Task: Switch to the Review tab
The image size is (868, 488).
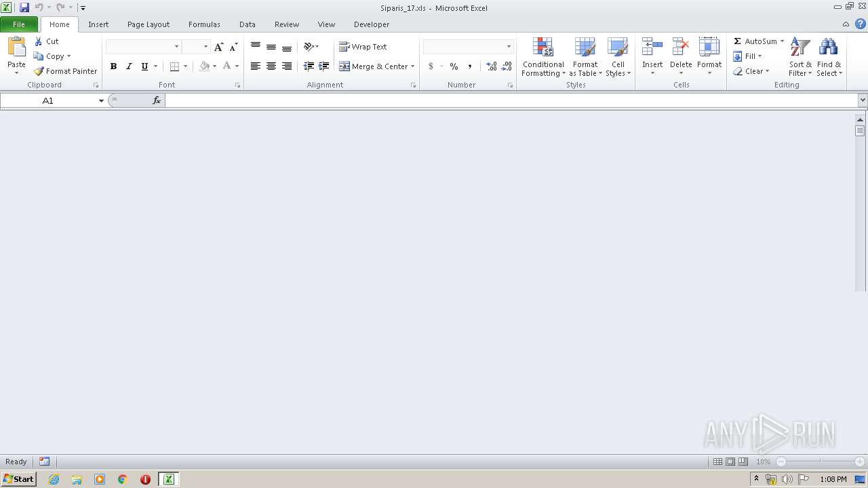Action: pyautogui.click(x=287, y=24)
